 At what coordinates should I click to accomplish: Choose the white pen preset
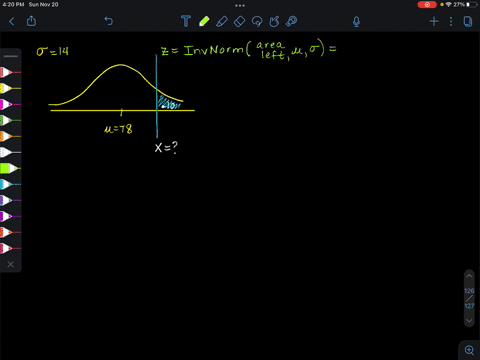pos(10,152)
